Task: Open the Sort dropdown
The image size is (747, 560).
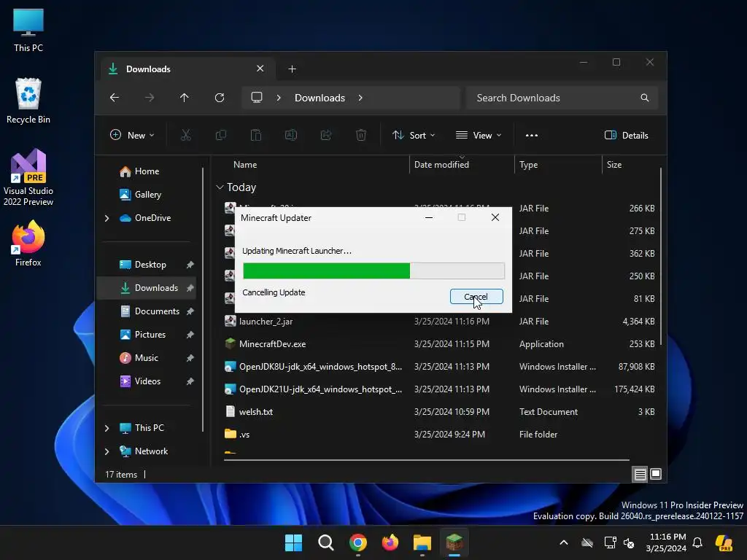Action: point(414,135)
